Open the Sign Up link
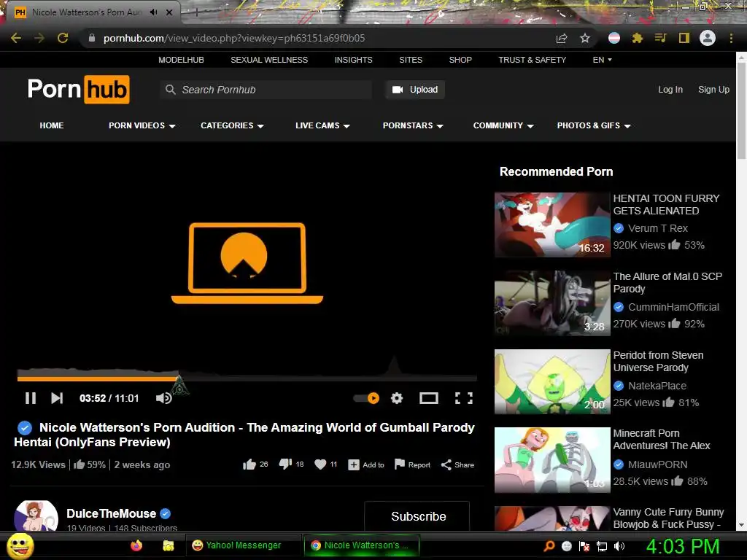747x560 pixels. tap(713, 90)
